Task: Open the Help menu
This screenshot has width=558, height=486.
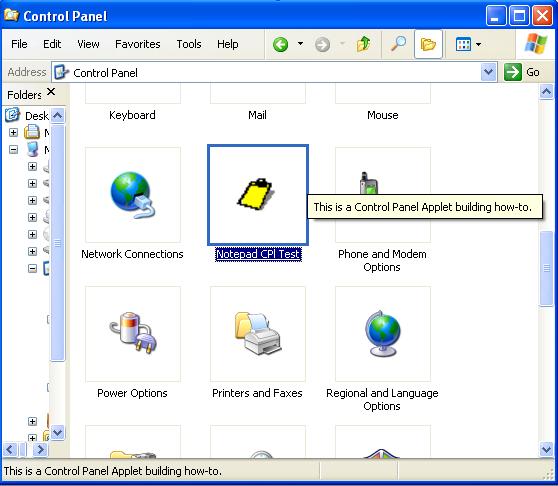Action: (228, 44)
